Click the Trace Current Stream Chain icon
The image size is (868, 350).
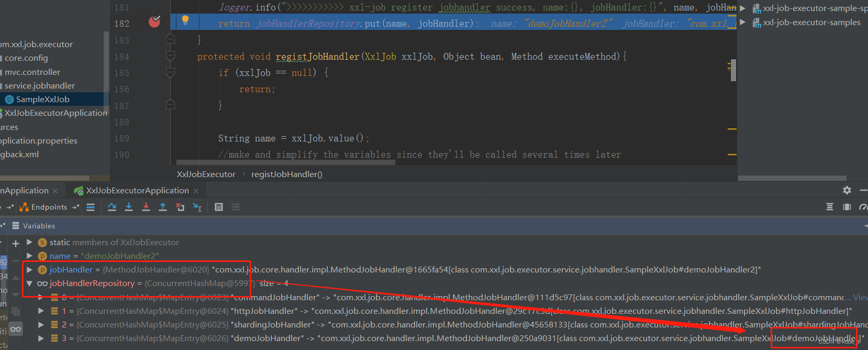236,207
